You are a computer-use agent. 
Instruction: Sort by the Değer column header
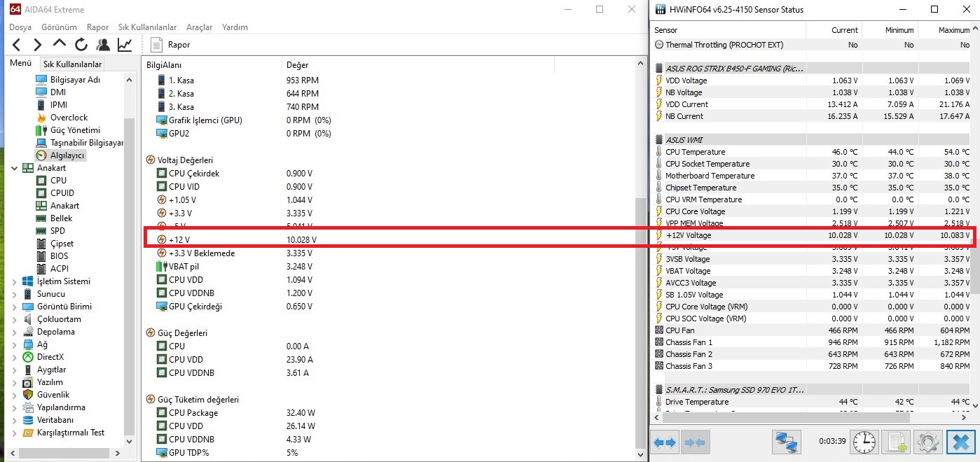pos(418,65)
